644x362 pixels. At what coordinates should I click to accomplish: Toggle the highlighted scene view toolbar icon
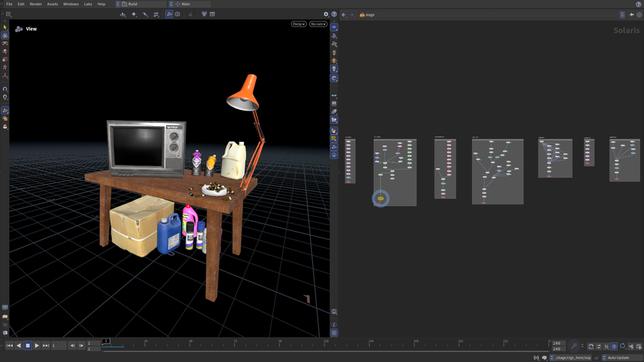coord(169,14)
